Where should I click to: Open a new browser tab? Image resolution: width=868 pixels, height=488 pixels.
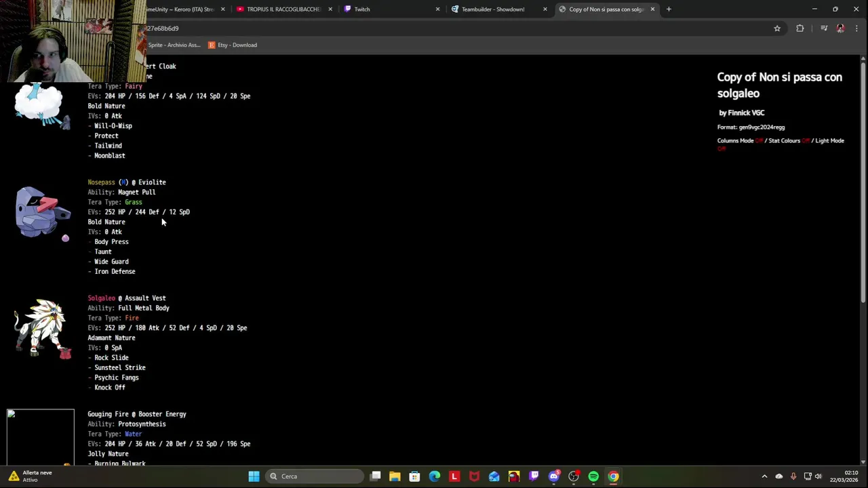point(669,9)
